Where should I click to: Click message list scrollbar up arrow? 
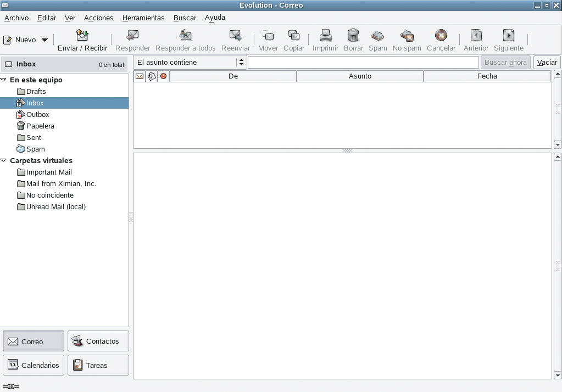(558, 74)
